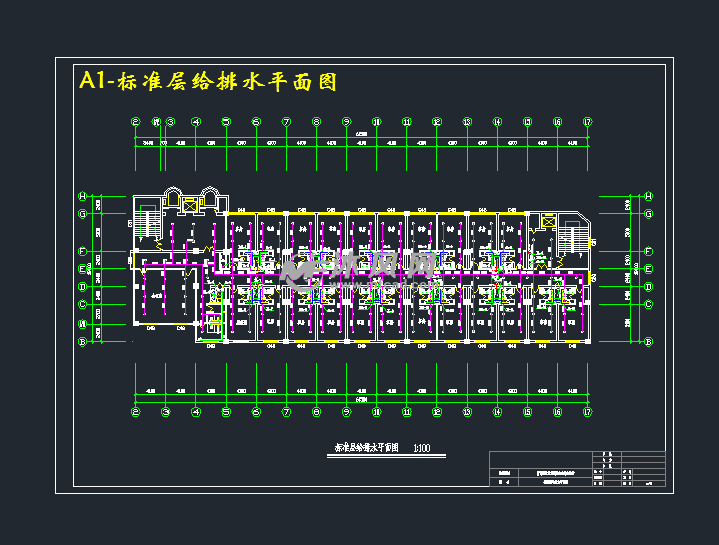719x545 pixels.
Task: Click the yellow title A1-标准层给排水平面图
Action: tap(208, 82)
